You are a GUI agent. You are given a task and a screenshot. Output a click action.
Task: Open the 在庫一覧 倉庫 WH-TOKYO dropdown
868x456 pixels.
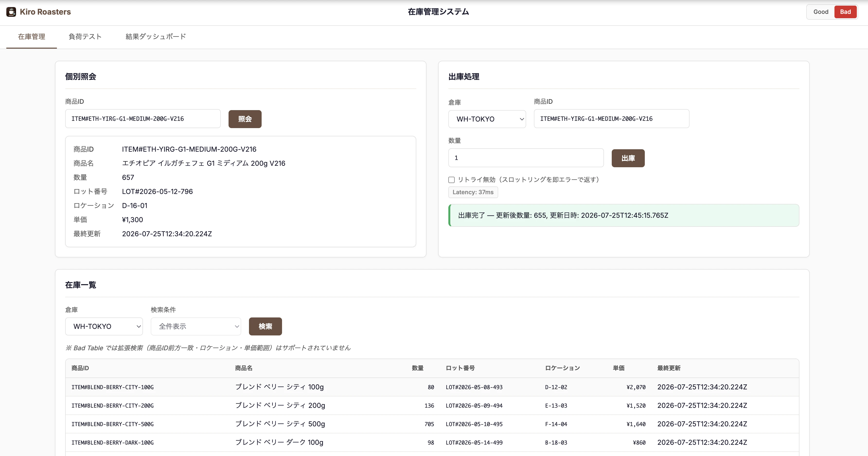[104, 326]
